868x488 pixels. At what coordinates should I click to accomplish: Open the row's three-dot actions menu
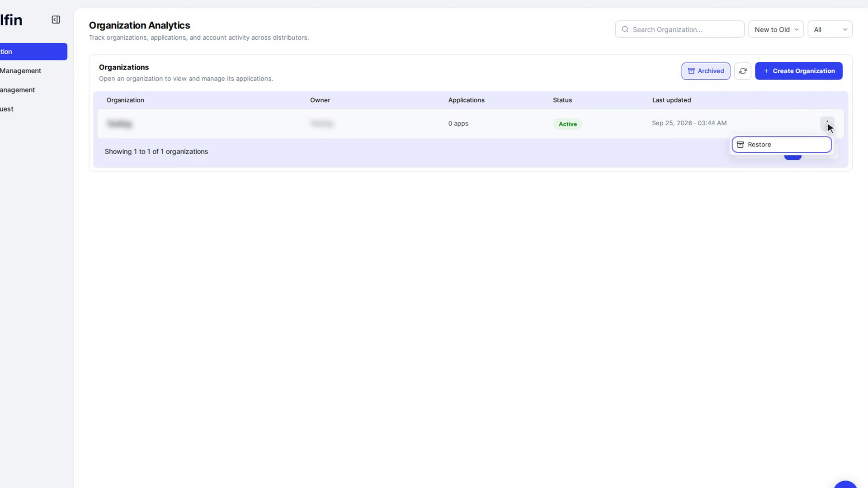pyautogui.click(x=827, y=123)
